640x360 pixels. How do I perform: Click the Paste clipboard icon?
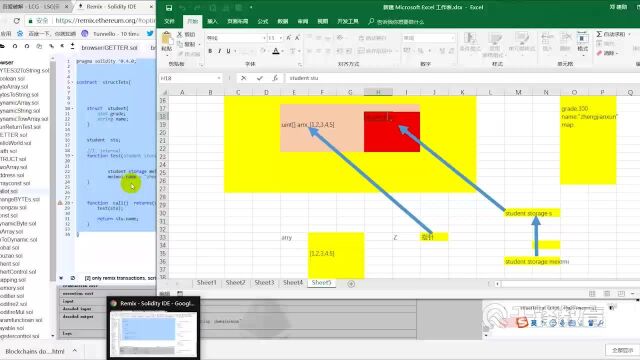167,39
